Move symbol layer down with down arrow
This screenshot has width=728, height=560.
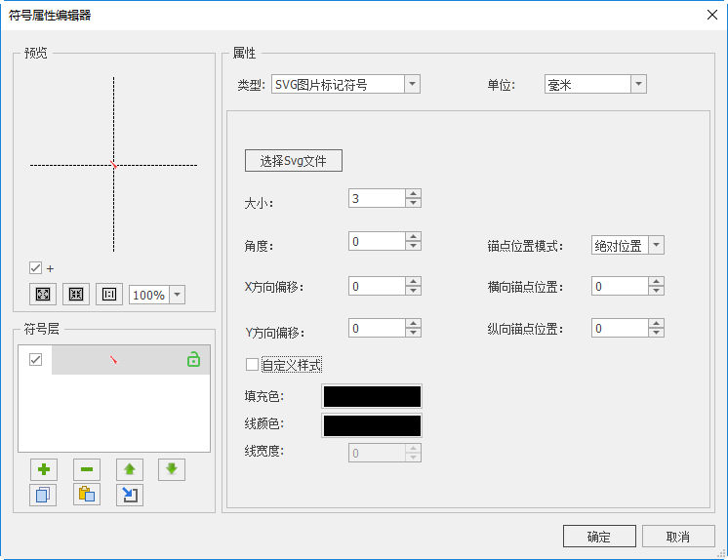(x=172, y=469)
